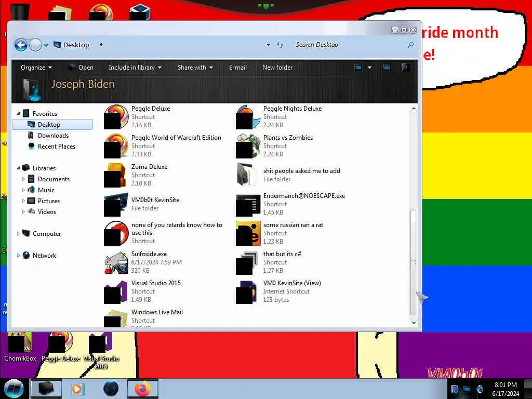
Task: Refresh the Desktop folder view
Action: [x=280, y=45]
